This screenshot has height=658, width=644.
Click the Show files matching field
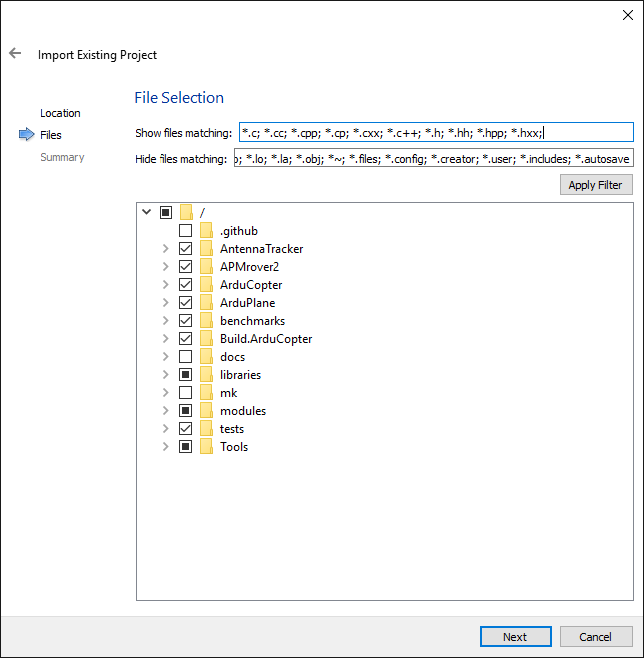coord(436,133)
